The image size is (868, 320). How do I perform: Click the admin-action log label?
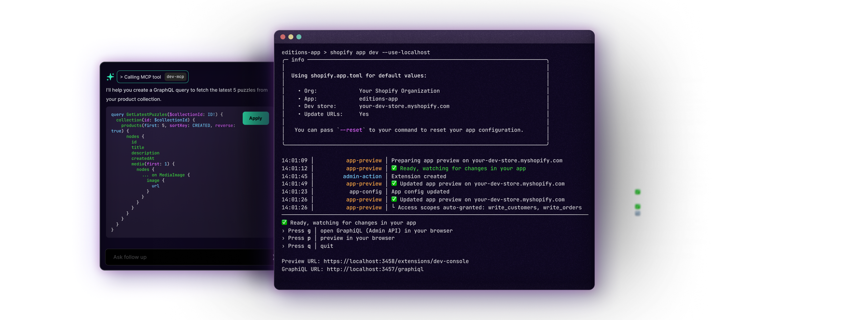tap(362, 176)
